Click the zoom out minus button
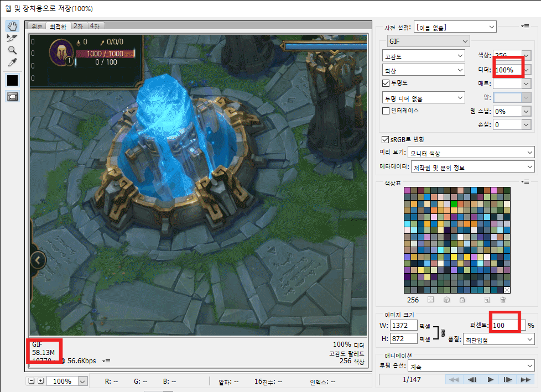The image size is (541, 392). pos(31,381)
